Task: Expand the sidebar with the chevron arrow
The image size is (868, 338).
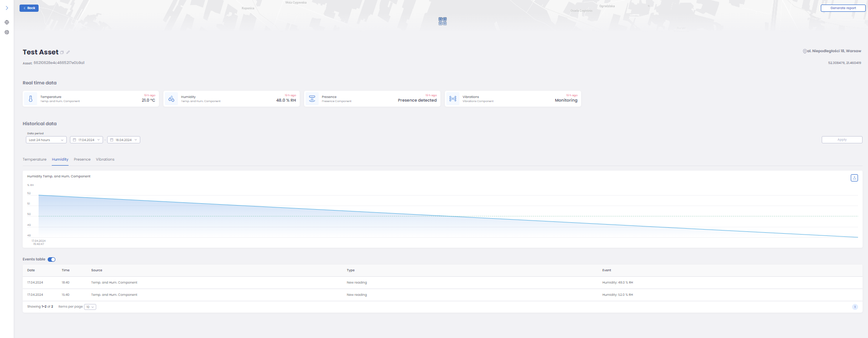Action: 7,8
